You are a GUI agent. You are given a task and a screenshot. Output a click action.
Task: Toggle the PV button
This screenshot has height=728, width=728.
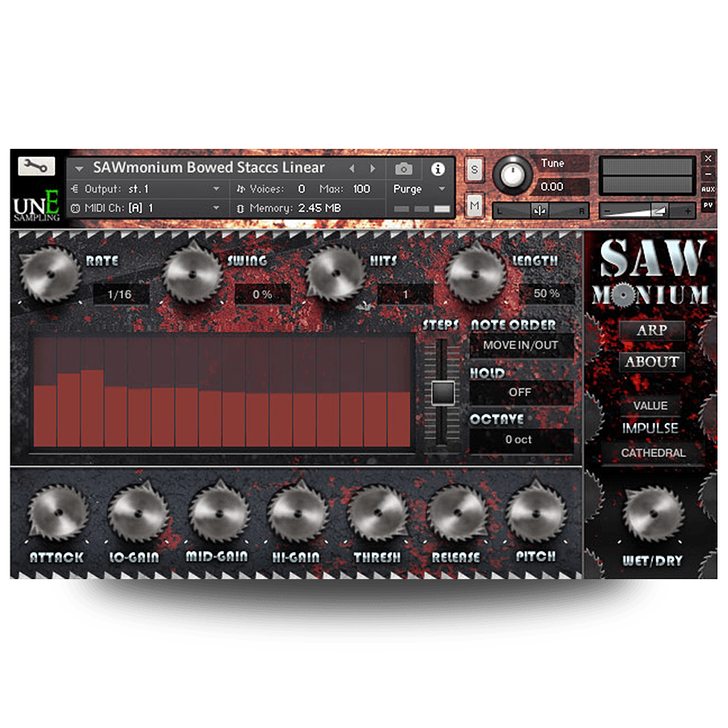coord(708,205)
